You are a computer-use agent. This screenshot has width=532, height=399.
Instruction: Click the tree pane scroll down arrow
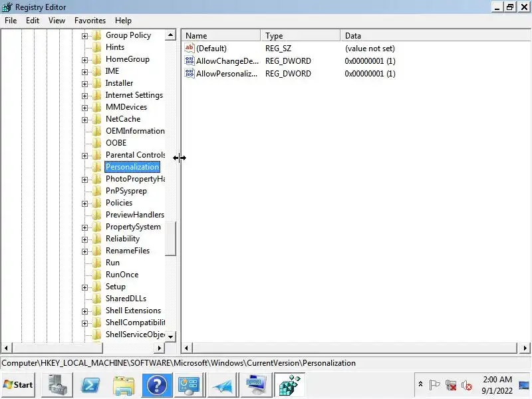tap(170, 336)
